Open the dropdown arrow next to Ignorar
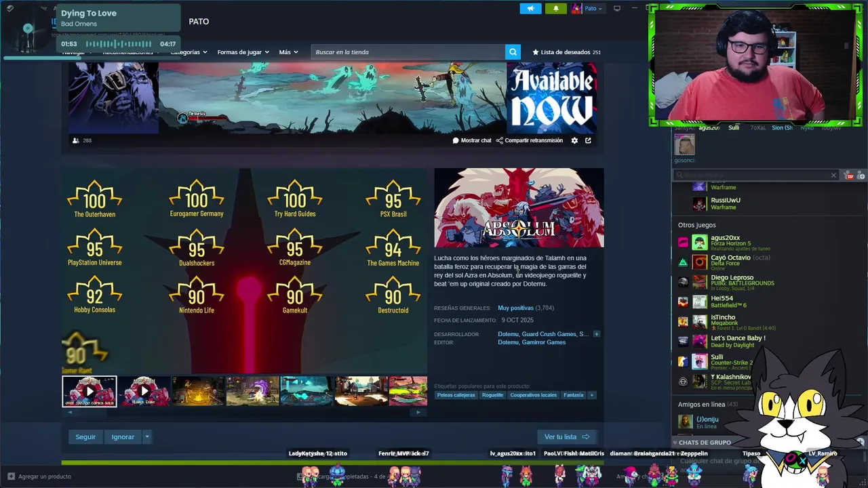This screenshot has height=488, width=868. click(x=146, y=437)
